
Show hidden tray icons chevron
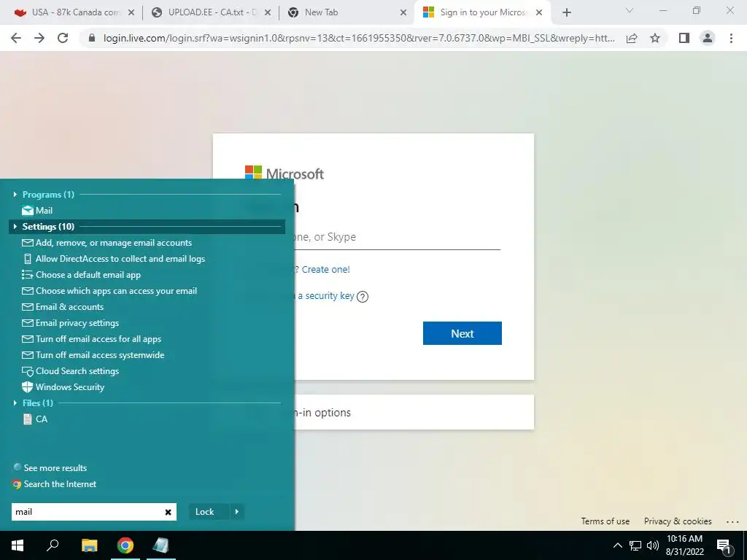[x=617, y=545]
